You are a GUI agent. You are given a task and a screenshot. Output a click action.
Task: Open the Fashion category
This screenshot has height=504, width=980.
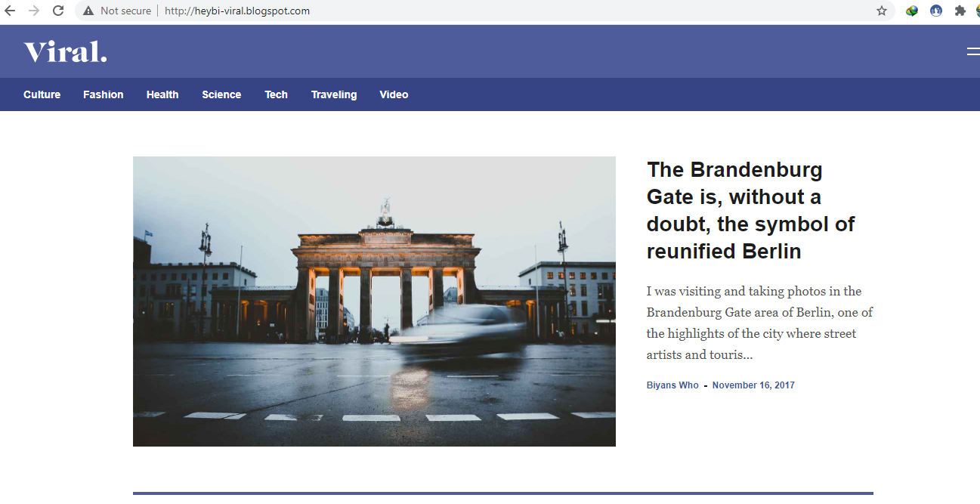(x=104, y=94)
